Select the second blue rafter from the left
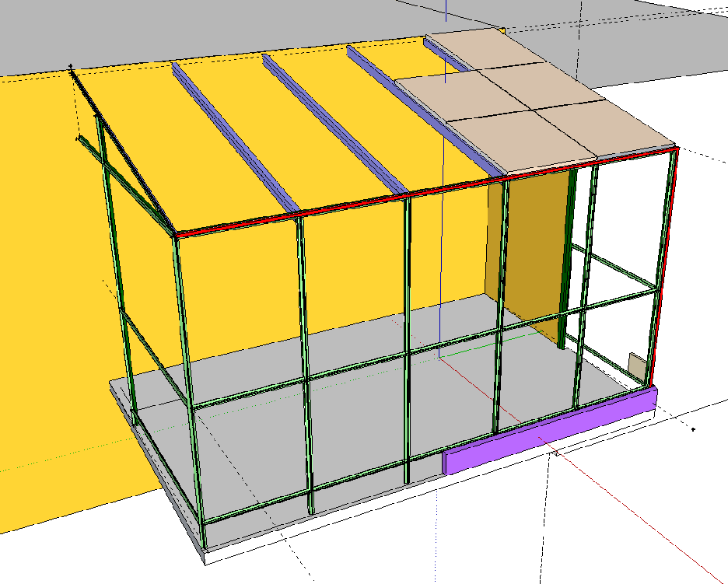The height and width of the screenshot is (584, 728). [334, 124]
